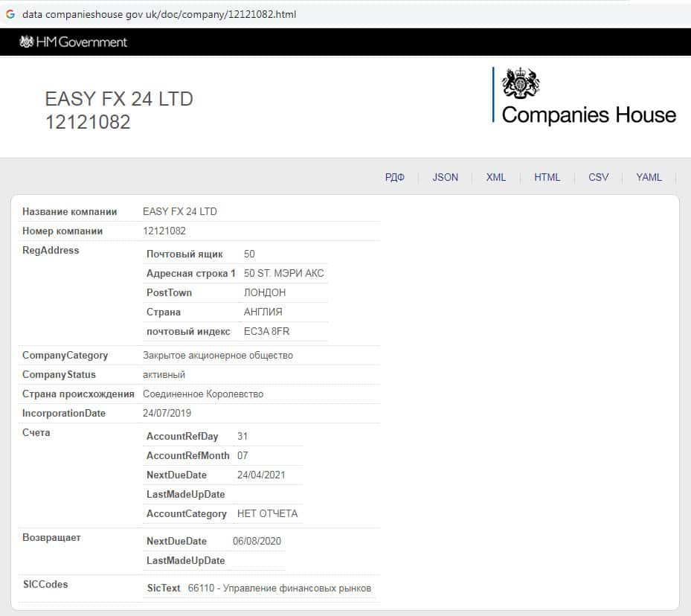Image resolution: width=691 pixels, height=616 pixels.
Task: Click the RegAddress label
Action: (51, 250)
